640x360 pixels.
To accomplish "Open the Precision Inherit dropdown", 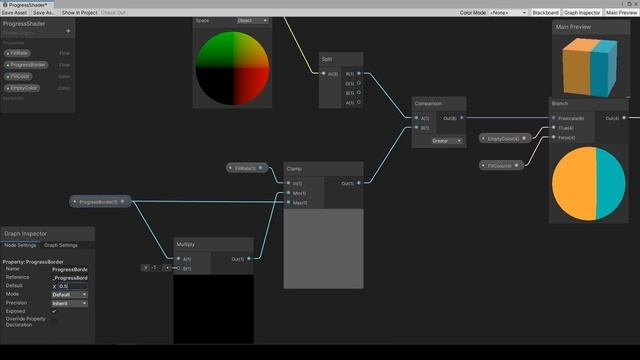I will [x=69, y=303].
